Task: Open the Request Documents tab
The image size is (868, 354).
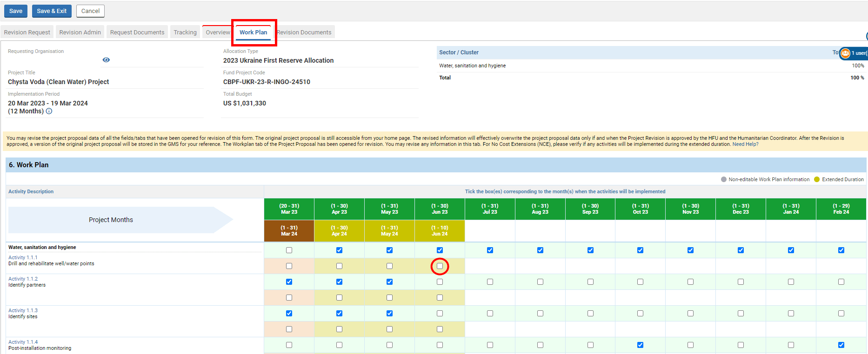Action: (137, 33)
